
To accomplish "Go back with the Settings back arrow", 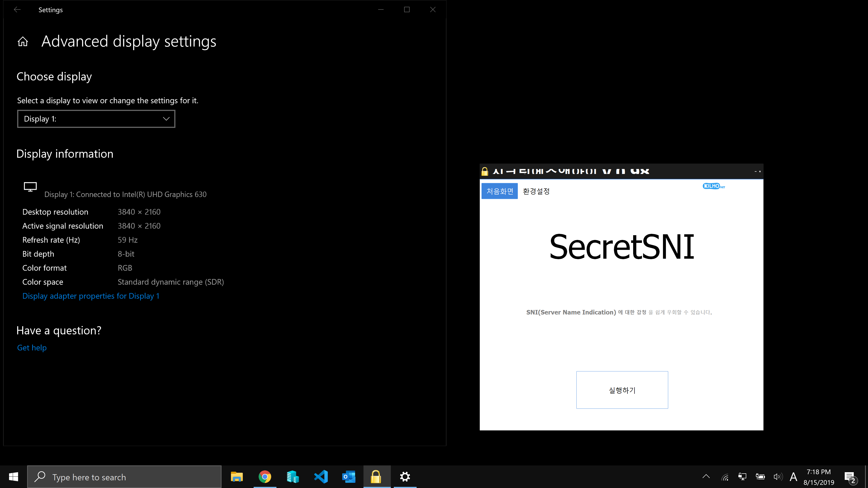I will coord(17,10).
